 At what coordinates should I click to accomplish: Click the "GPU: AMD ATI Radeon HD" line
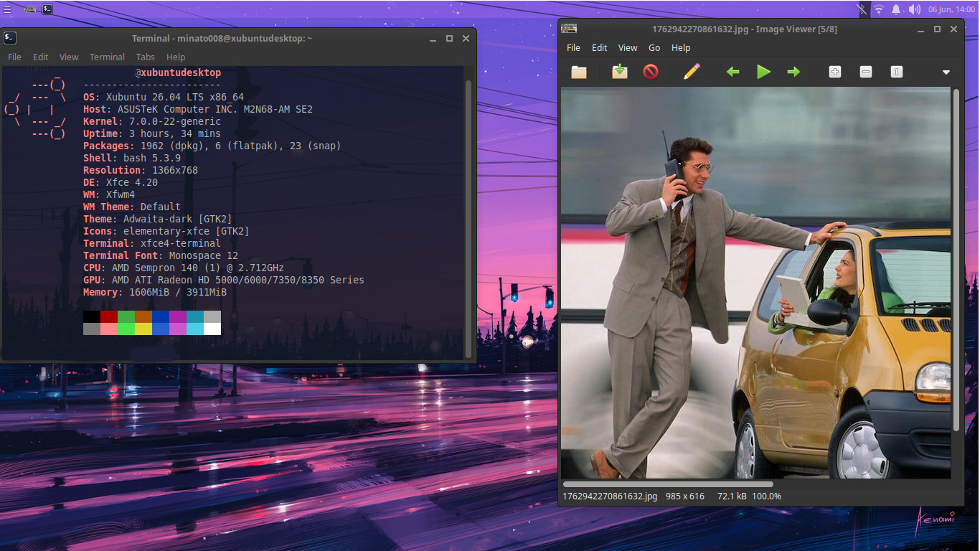point(224,280)
